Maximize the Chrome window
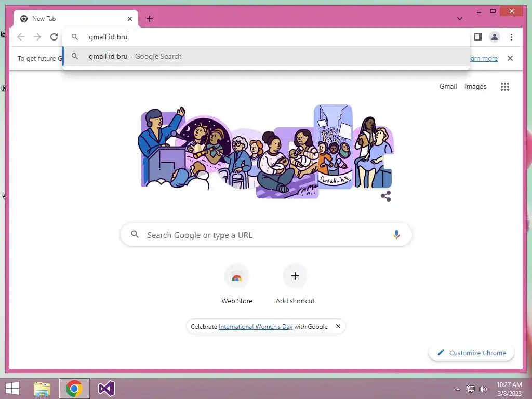 [x=493, y=11]
